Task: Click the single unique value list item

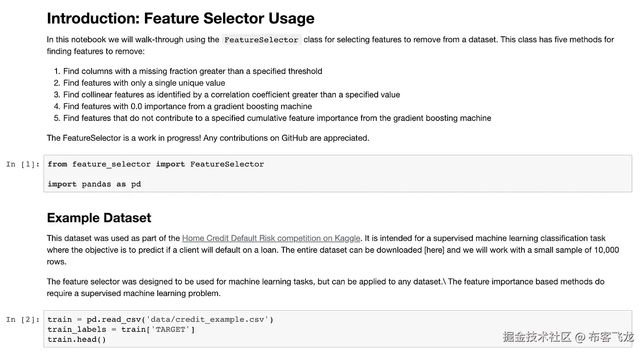Action: pos(144,83)
